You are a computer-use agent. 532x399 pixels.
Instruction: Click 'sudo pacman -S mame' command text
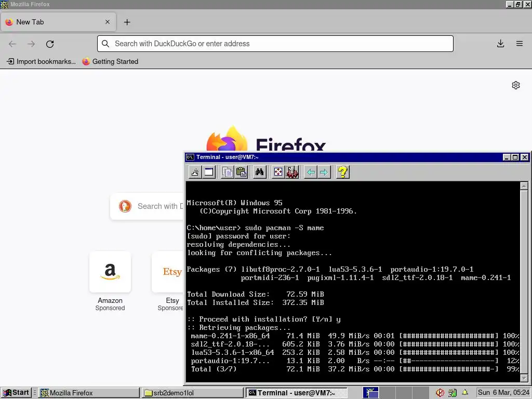point(284,228)
